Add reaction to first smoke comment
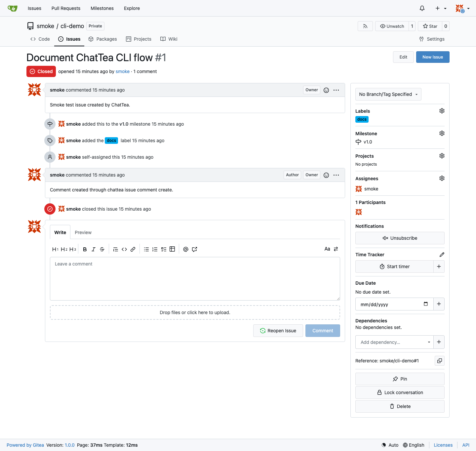 [326, 90]
